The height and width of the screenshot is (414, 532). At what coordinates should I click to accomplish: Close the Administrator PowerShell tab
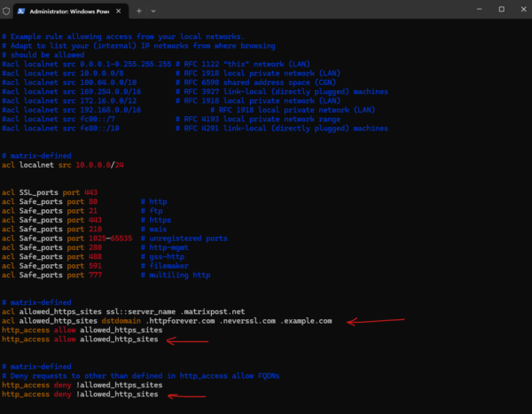119,12
